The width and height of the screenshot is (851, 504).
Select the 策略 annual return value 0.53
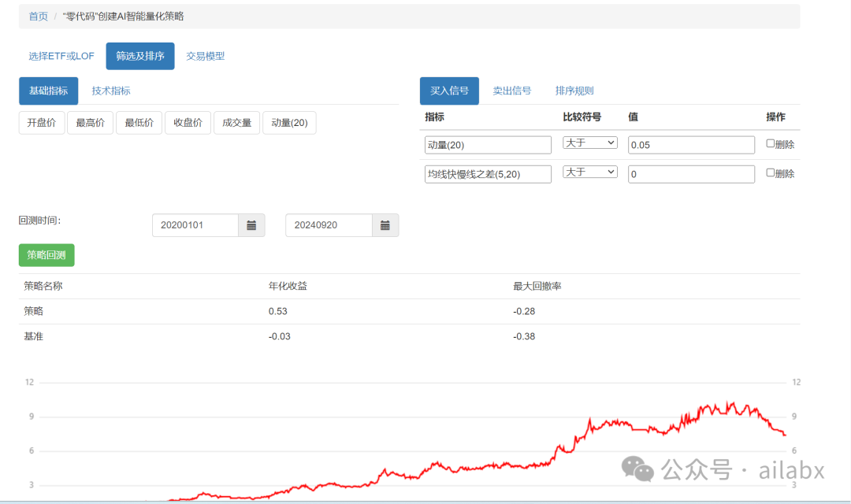[x=278, y=311]
